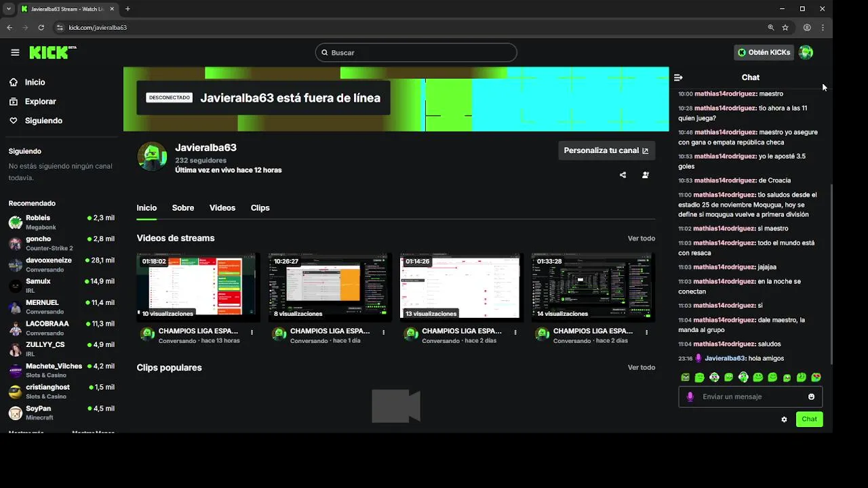Open recommended channel davooxeneize
Viewport: 868px width, 488px height.
(61, 264)
